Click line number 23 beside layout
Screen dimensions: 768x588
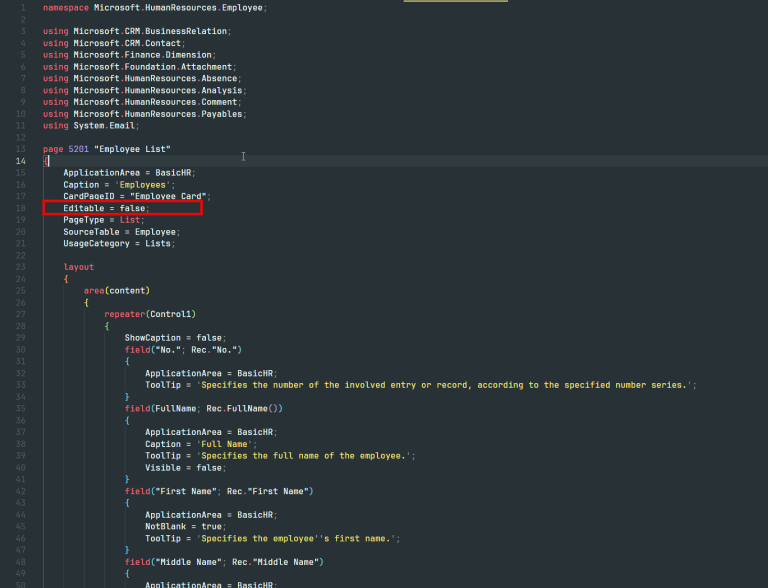point(21,267)
